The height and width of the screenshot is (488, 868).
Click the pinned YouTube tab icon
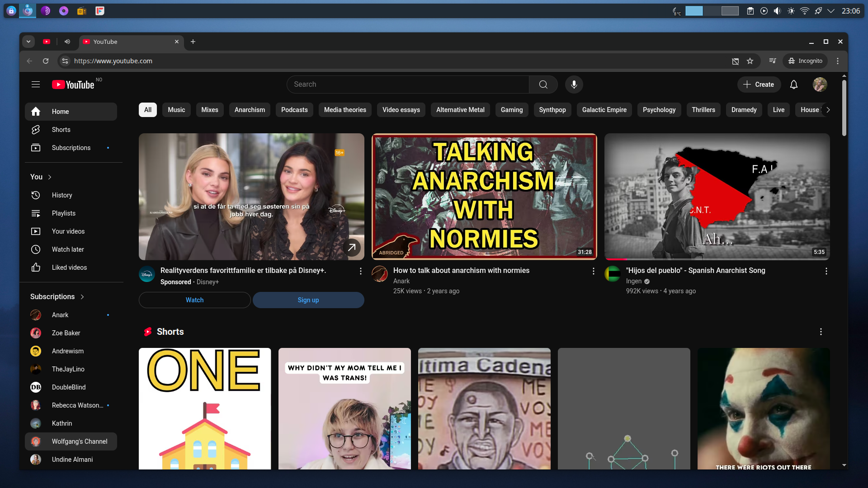point(47,42)
